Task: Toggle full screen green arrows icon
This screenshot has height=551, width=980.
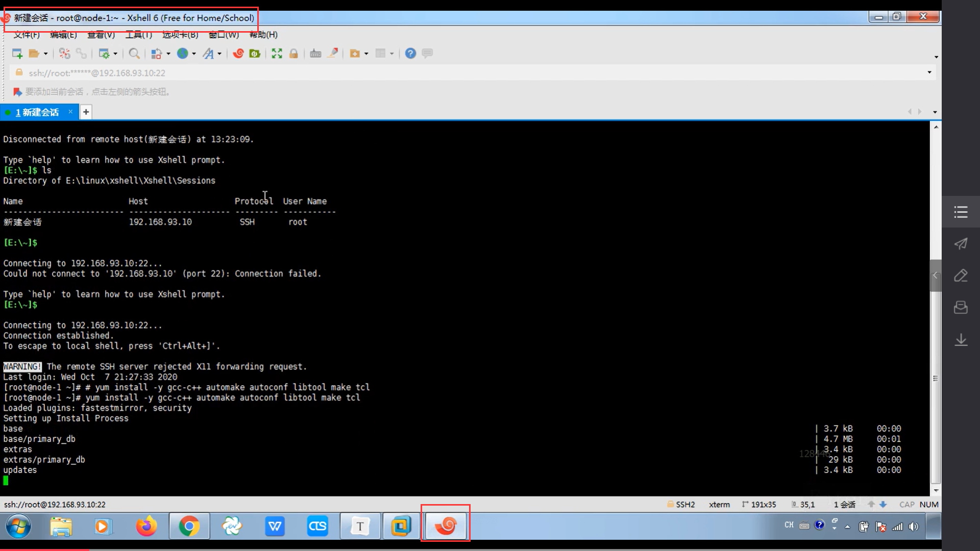Action: (277, 54)
